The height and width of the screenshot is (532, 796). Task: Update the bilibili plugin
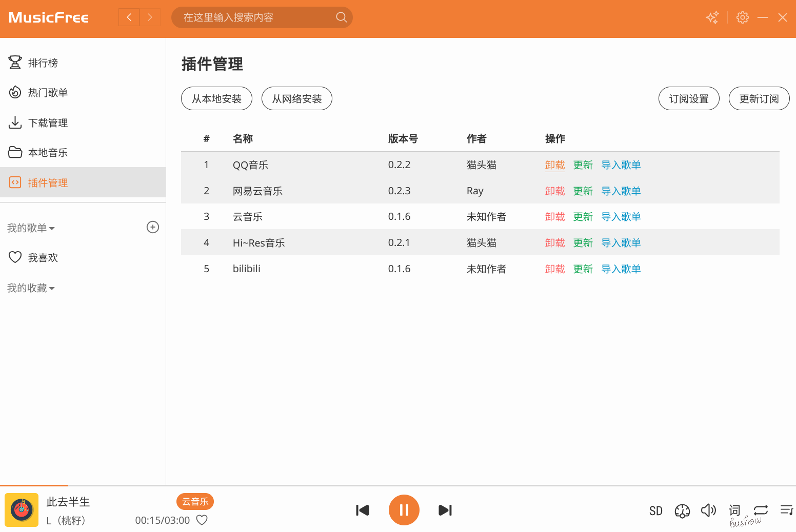(583, 269)
